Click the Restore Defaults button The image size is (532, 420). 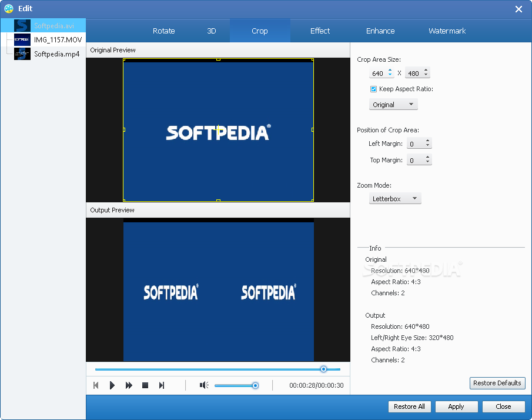tap(497, 383)
